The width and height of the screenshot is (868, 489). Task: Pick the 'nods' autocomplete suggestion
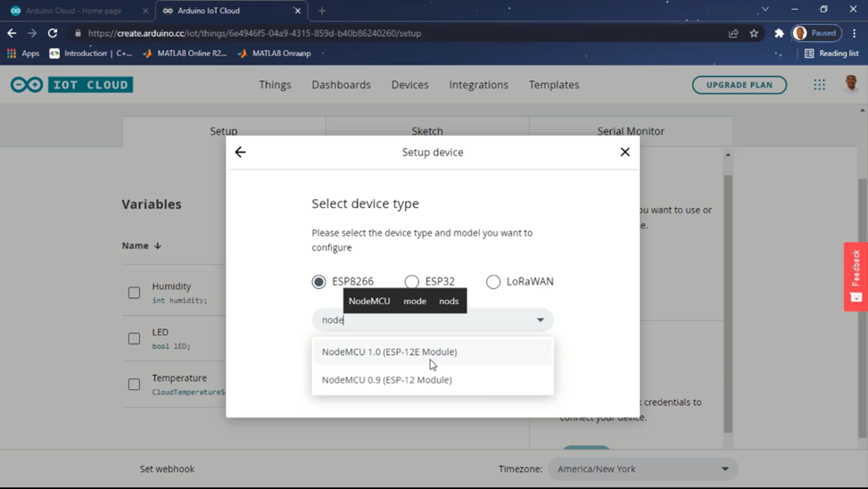(x=449, y=302)
